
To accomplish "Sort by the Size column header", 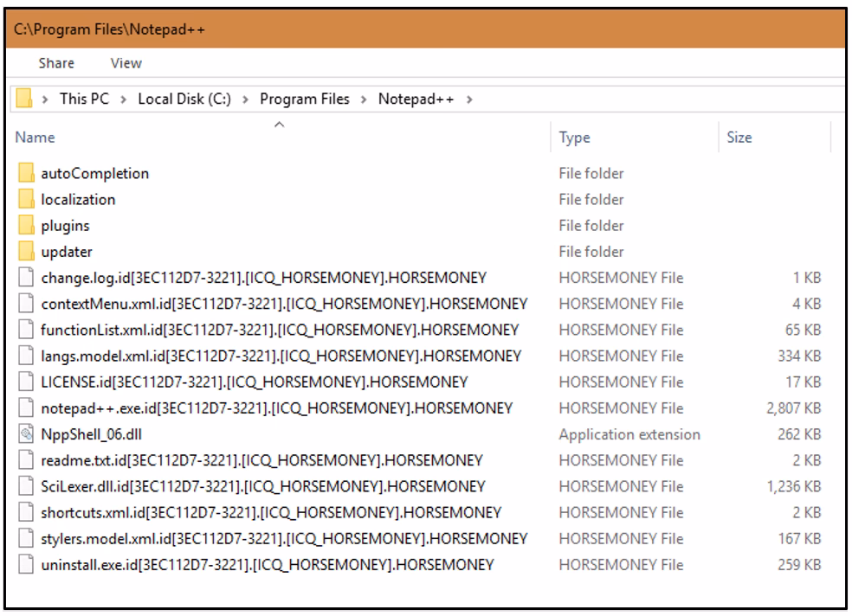I will click(739, 138).
